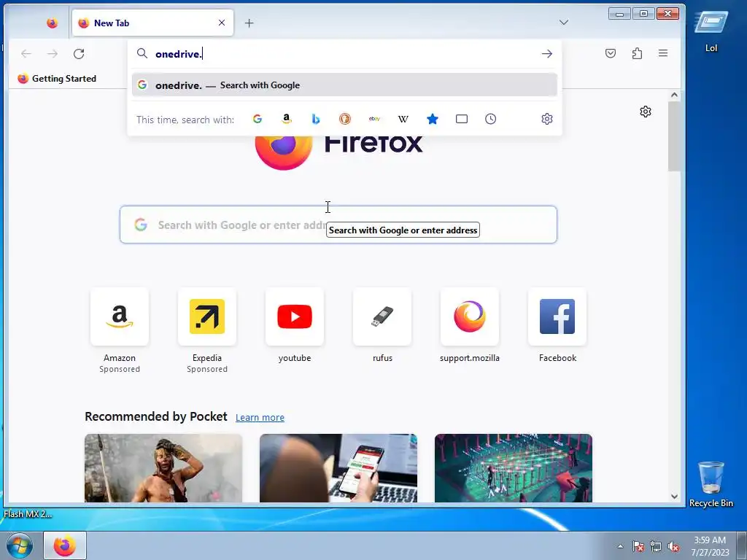Click the vertical scrollbar thumb
Screen dimensions: 747x560
coord(674,136)
